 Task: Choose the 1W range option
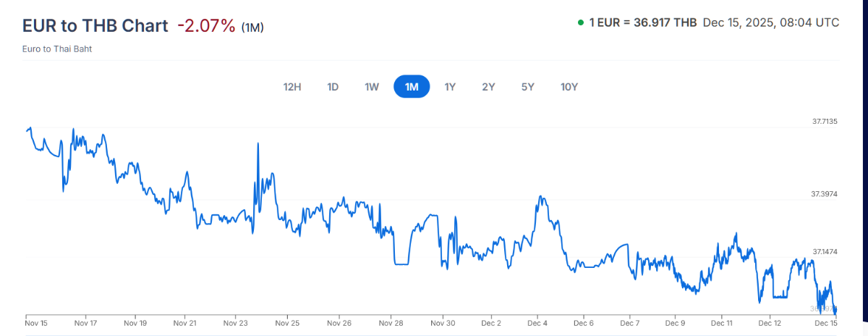[372, 87]
